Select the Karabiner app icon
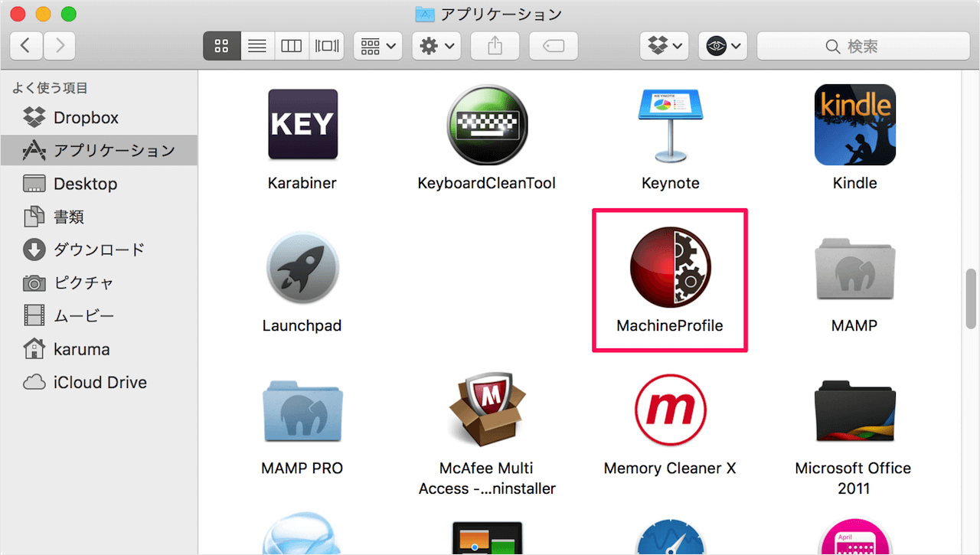Viewport: 980px width, 555px height. 302,124
